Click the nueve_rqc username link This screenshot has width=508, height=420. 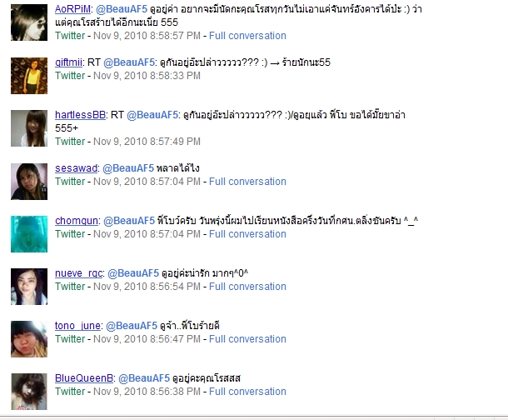(79, 273)
